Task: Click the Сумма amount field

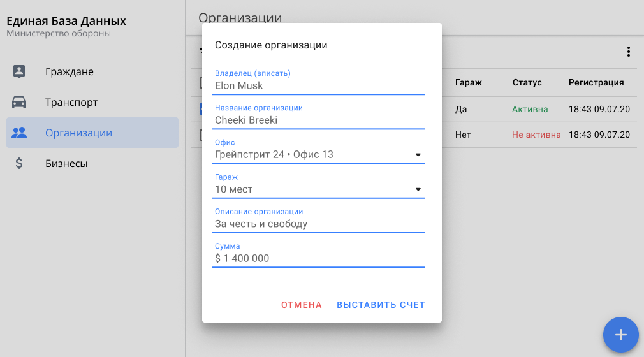Action: coord(319,258)
